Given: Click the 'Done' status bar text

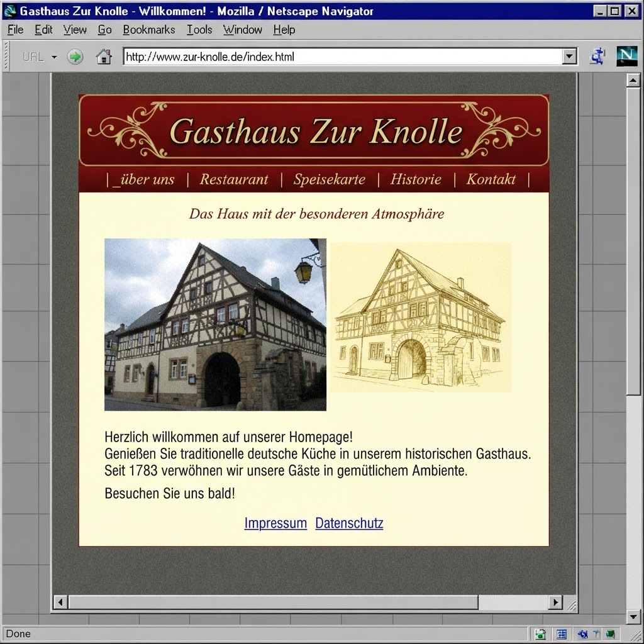Looking at the screenshot, I should pos(18,634).
